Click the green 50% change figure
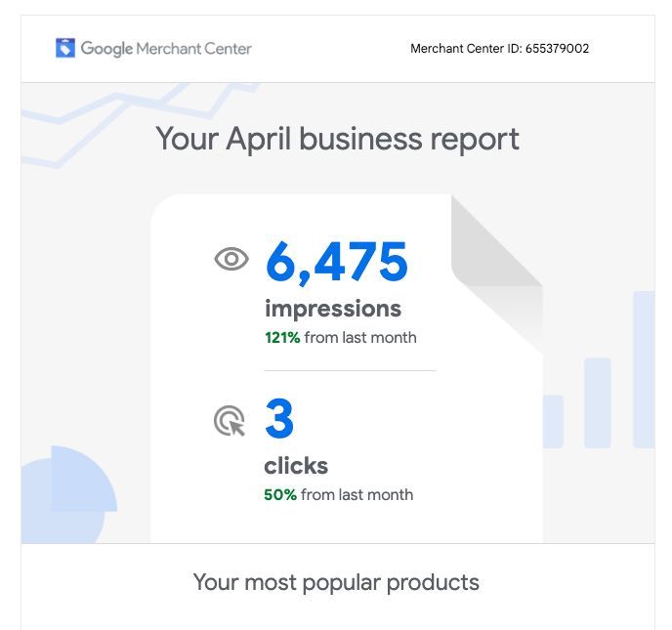This screenshot has width=672, height=630. pos(280,495)
